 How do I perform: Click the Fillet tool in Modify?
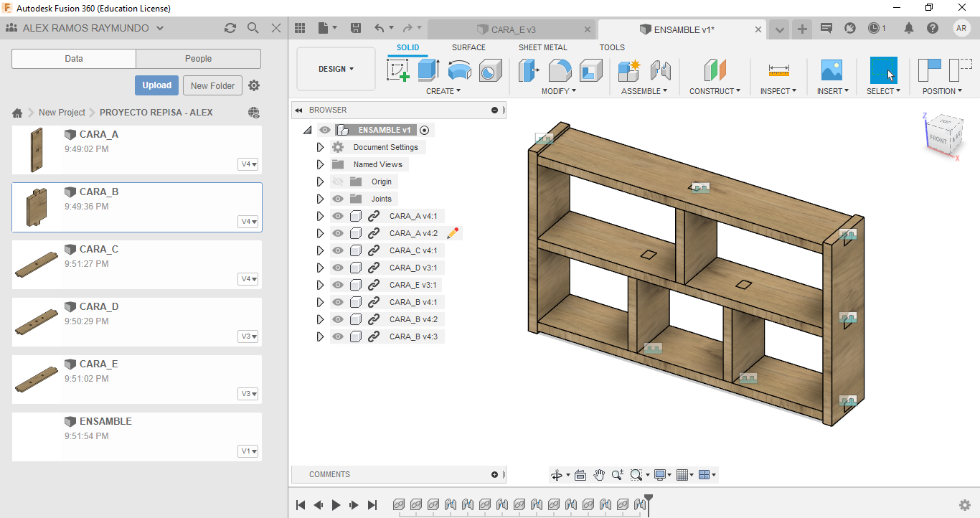click(x=560, y=70)
